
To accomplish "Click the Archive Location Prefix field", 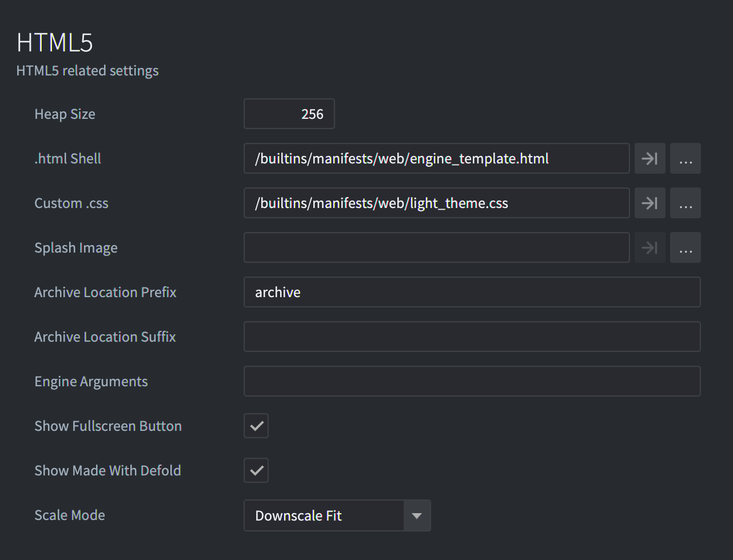I will pos(472,292).
